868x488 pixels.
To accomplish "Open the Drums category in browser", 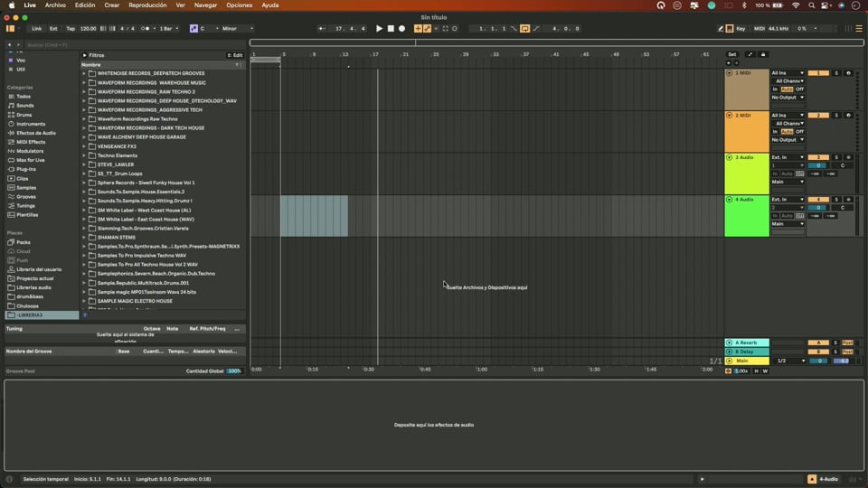I will [24, 115].
